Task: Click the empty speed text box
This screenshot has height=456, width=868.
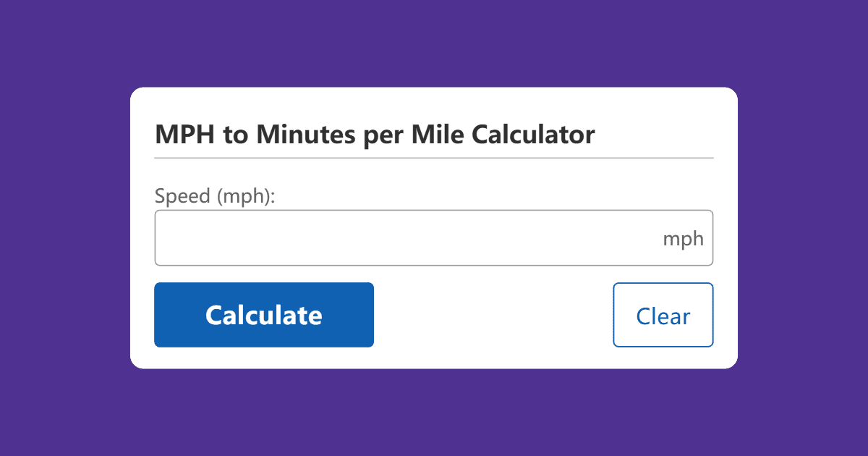Action: click(x=362, y=237)
